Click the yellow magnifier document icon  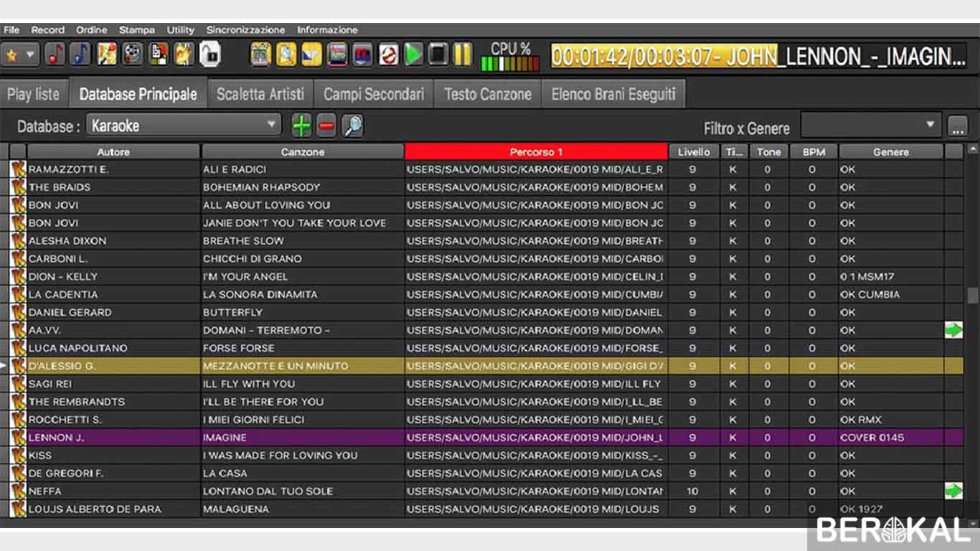coord(286,55)
